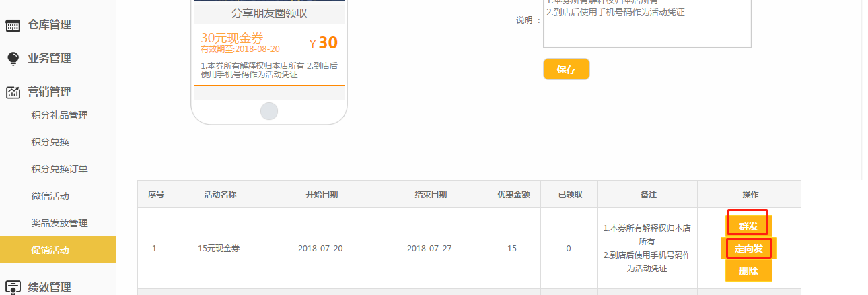Screen dimensions: 868x295
Task: Click the 保存 button
Action: coord(566,69)
